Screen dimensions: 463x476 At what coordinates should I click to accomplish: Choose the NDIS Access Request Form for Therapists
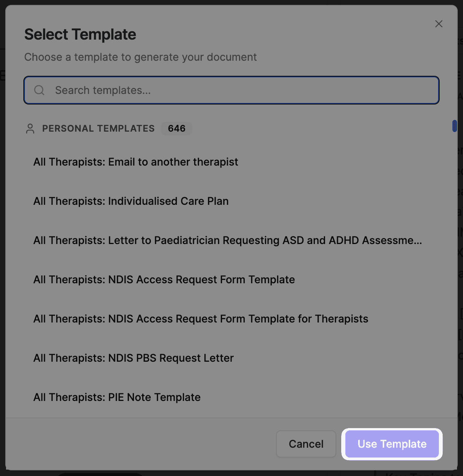click(200, 319)
